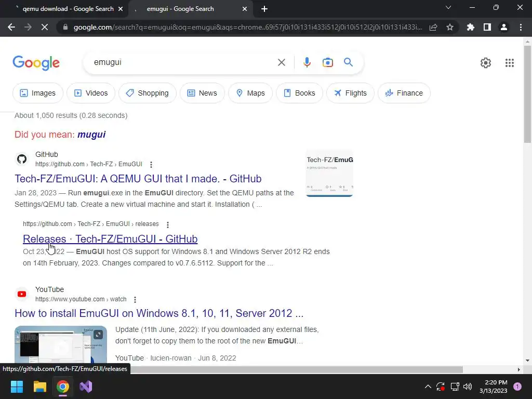The height and width of the screenshot is (399, 532).
Task: Open the volume tray icon
Action: 468,387
